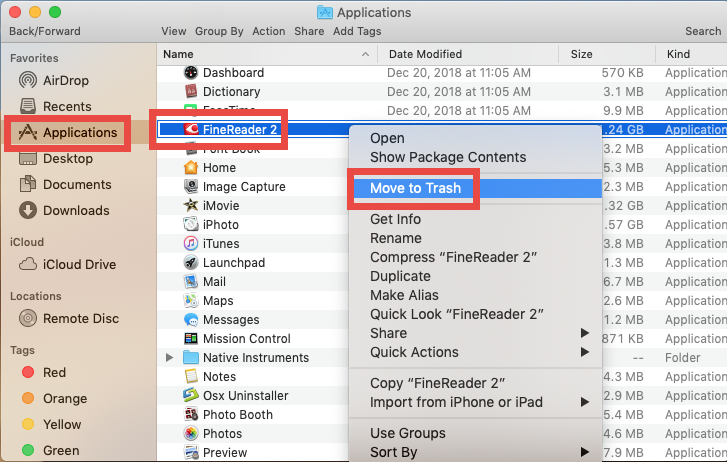Click the Photo Booth icon

click(x=191, y=415)
